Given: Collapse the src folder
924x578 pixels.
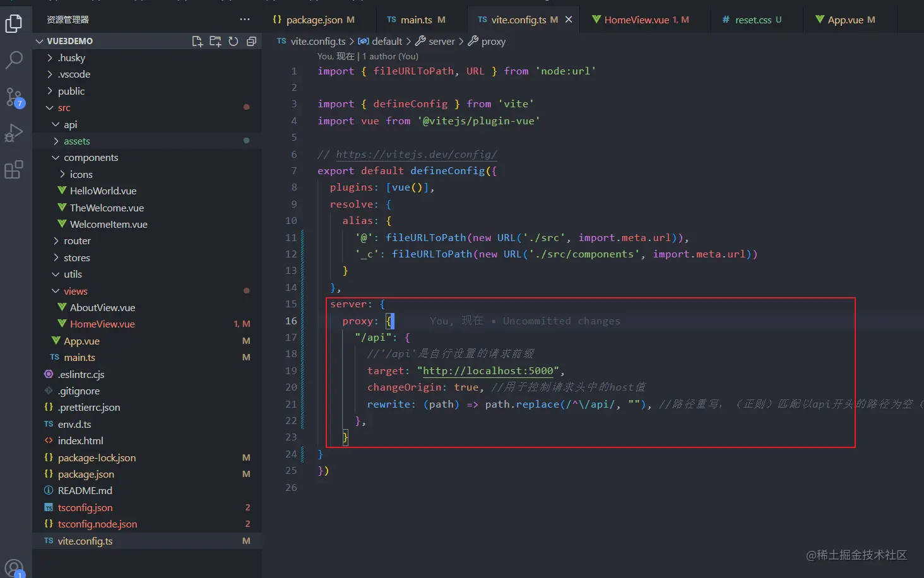Looking at the screenshot, I should 50,108.
